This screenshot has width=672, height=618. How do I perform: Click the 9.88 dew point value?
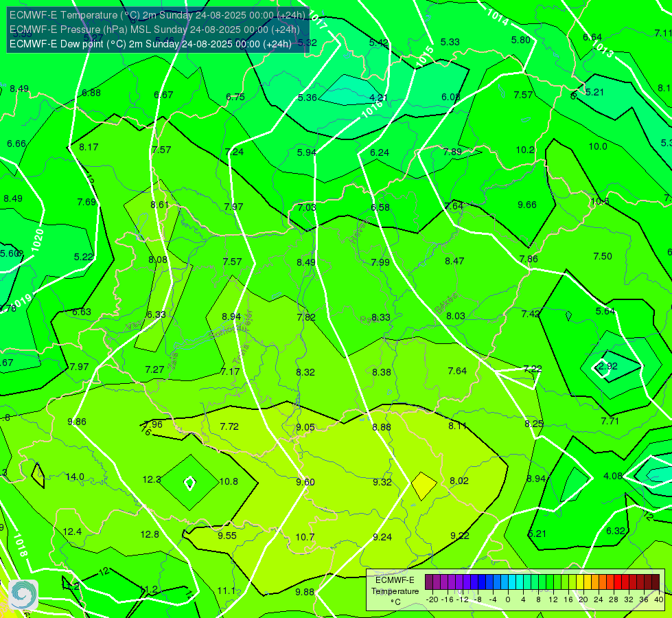pyautogui.click(x=305, y=592)
